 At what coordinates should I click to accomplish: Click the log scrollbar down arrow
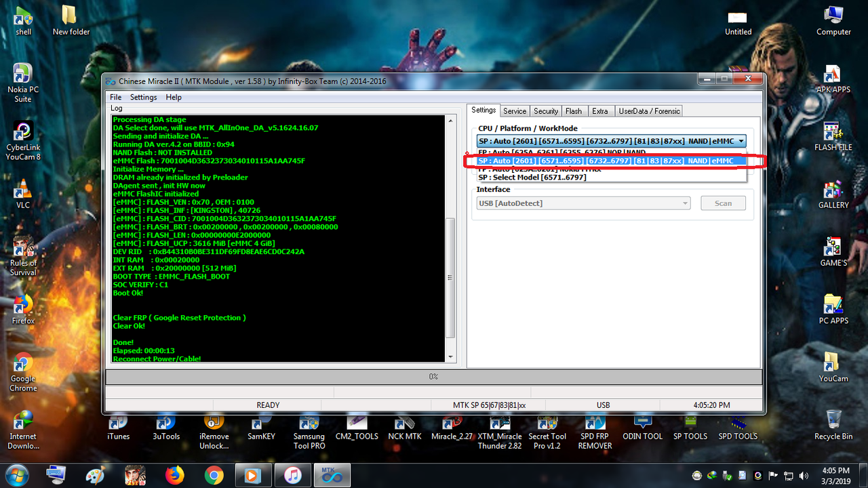[x=451, y=357]
